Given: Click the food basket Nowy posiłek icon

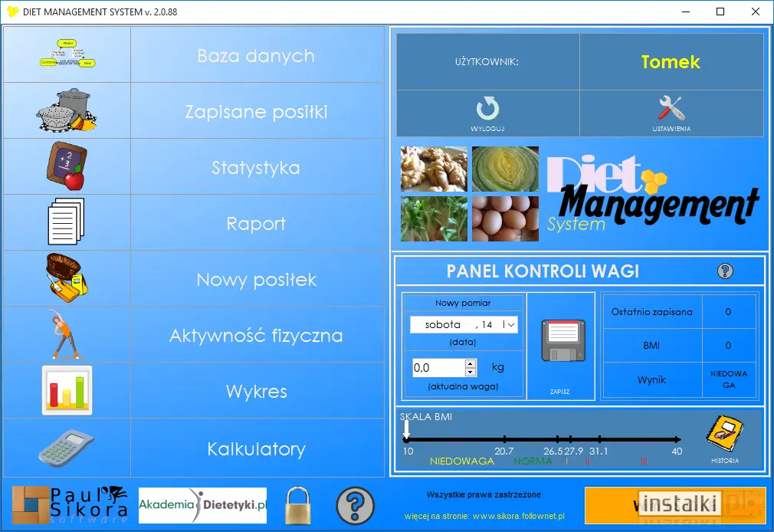Looking at the screenshot, I should pos(67,277).
